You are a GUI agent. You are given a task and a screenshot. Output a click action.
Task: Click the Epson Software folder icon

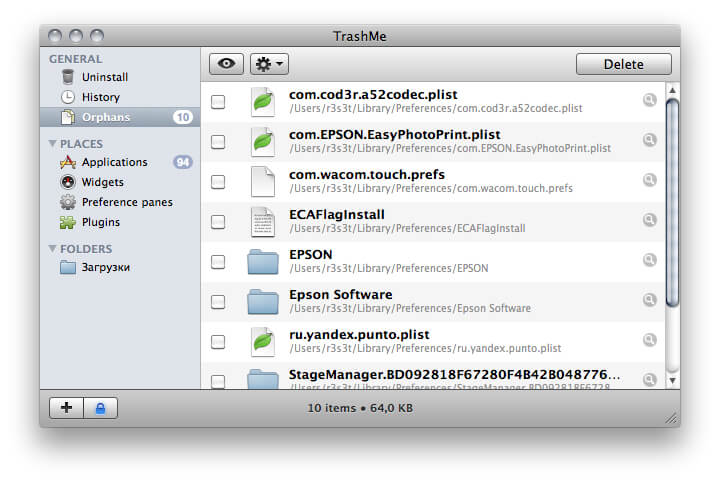tap(263, 302)
